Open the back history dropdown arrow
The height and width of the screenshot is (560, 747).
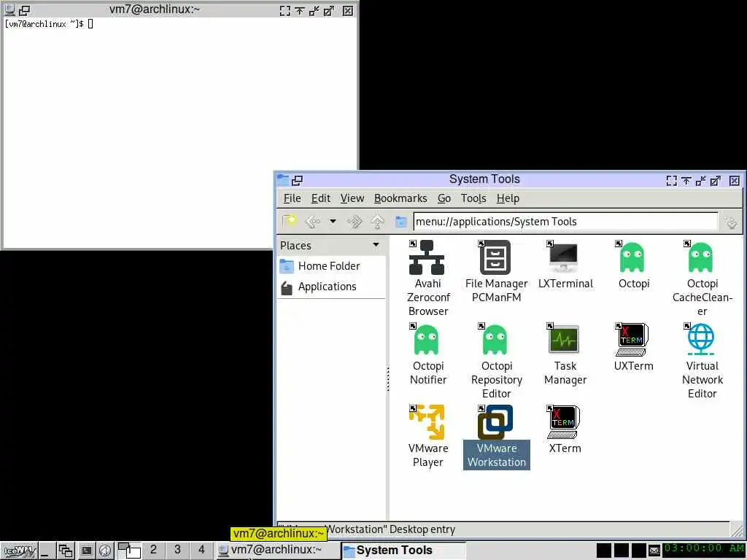tap(333, 222)
